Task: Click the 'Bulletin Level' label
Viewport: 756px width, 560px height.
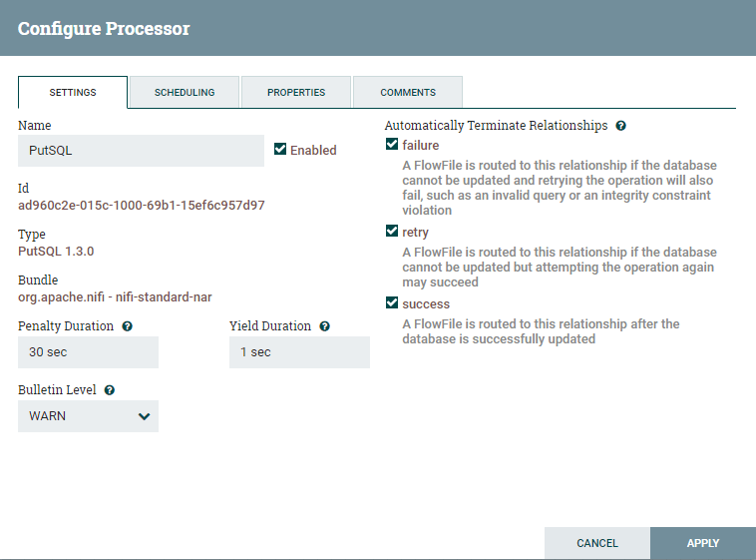Action: tap(57, 390)
